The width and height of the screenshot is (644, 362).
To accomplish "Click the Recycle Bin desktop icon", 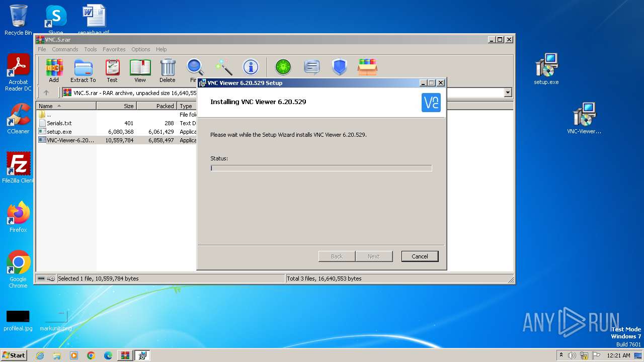I will point(18,20).
